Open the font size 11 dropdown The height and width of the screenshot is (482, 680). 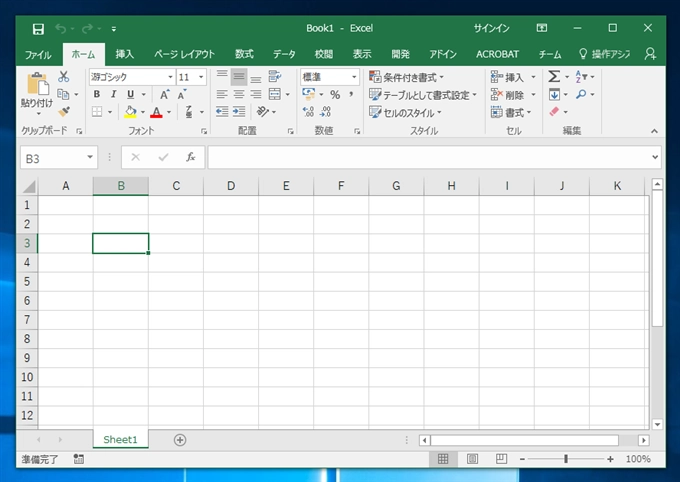coord(201,77)
